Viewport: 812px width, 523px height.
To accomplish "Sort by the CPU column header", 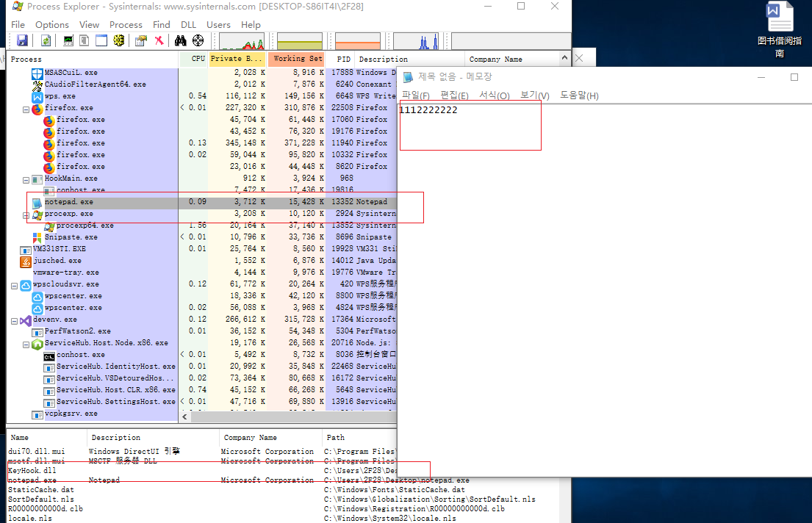I will coord(194,59).
